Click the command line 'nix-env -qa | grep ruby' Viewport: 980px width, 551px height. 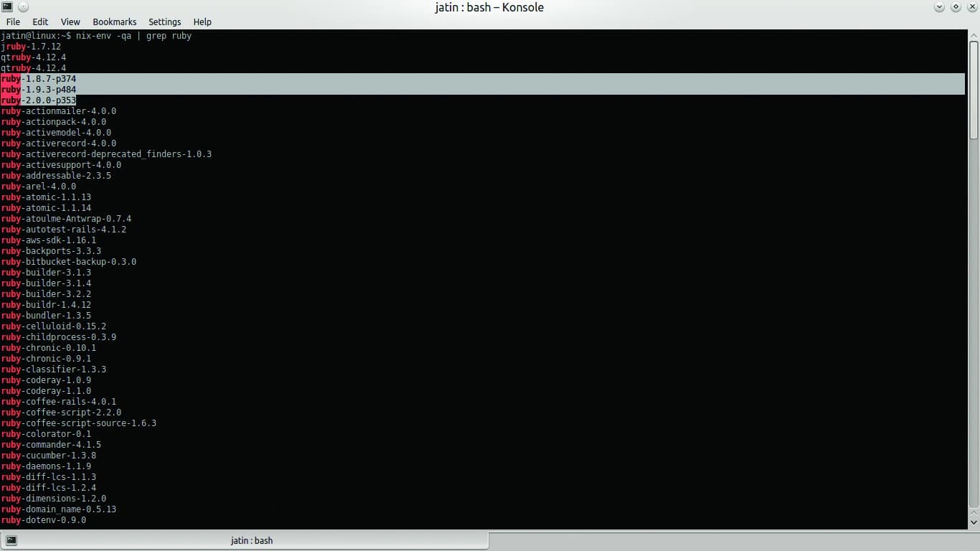pyautogui.click(x=133, y=35)
